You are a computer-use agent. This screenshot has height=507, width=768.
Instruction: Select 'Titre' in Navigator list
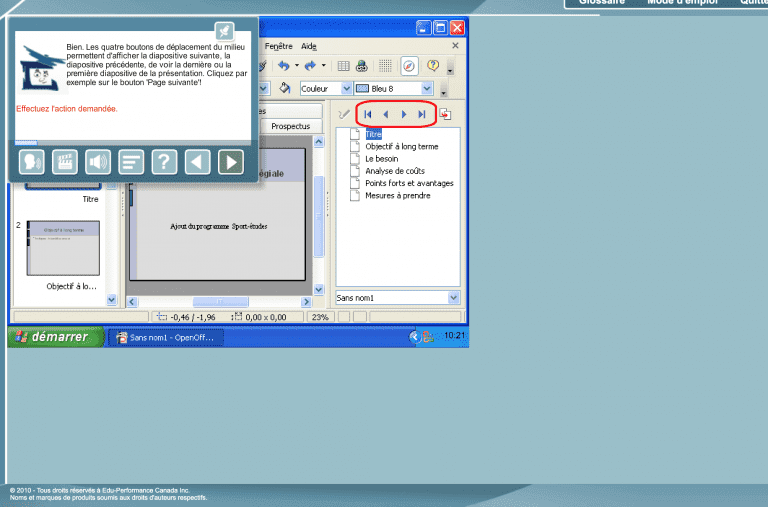tap(373, 134)
